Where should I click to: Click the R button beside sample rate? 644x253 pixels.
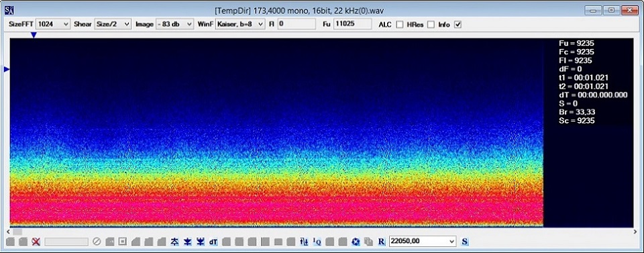pyautogui.click(x=381, y=242)
